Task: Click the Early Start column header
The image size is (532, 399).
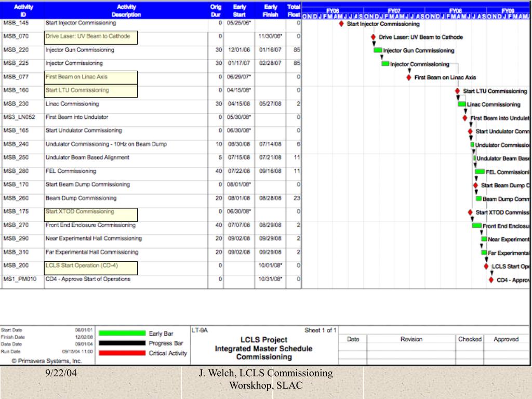Action: [x=239, y=10]
